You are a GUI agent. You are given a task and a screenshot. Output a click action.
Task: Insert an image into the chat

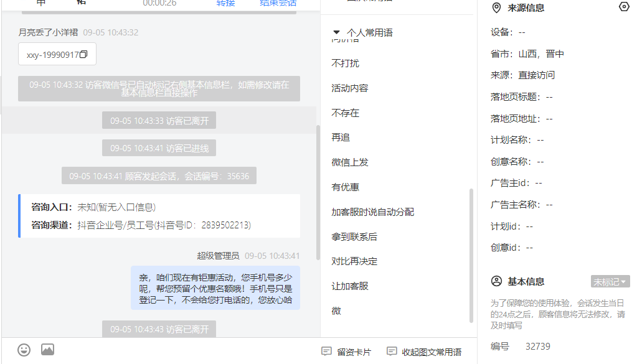coord(47,350)
